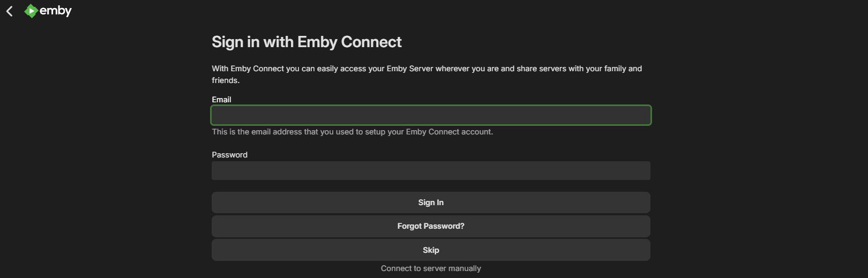This screenshot has height=278, width=868.
Task: Click into the Password field
Action: tap(431, 171)
